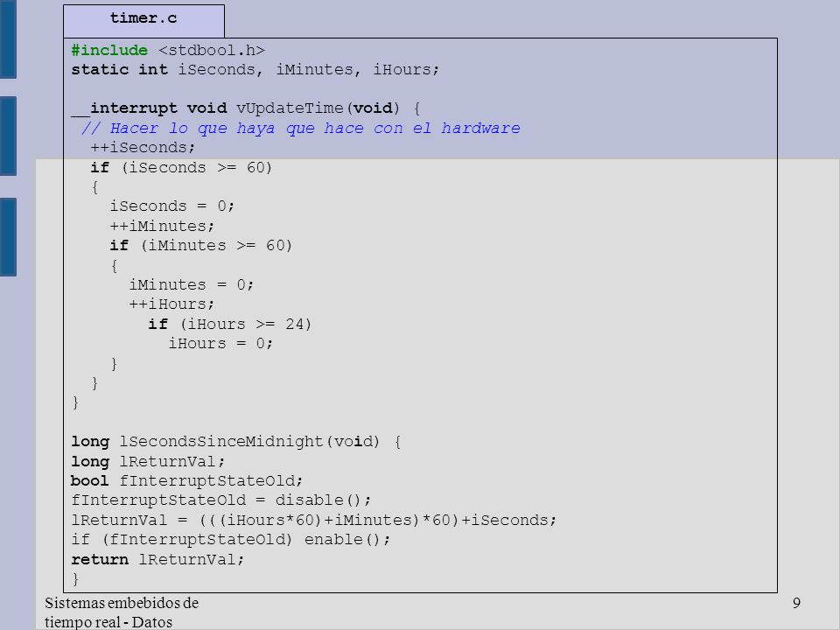The image size is (840, 630).
Task: Click the 'if (iSeconds >= 60)' line
Action: [x=182, y=168]
